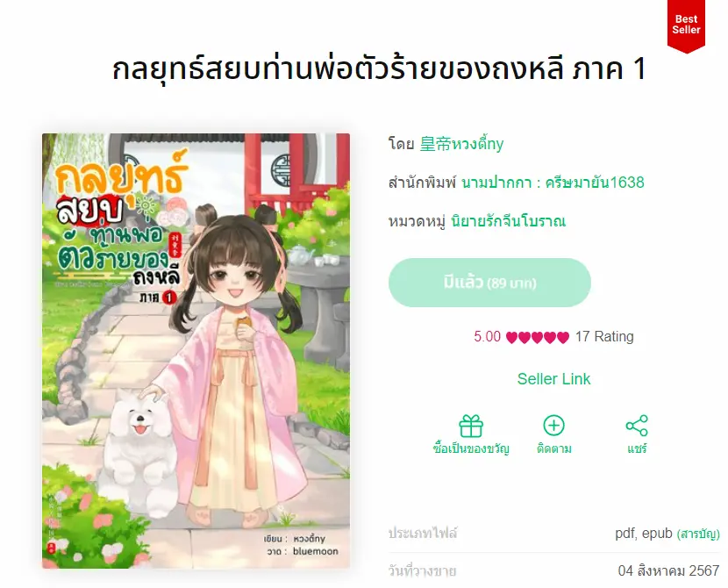Image resolution: width=728 pixels, height=588 pixels.
Task: Click the plus circle follow icon
Action: click(553, 426)
